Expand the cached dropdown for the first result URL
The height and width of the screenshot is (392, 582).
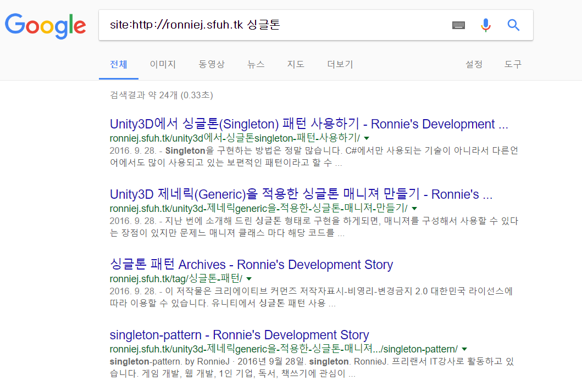coord(367,138)
